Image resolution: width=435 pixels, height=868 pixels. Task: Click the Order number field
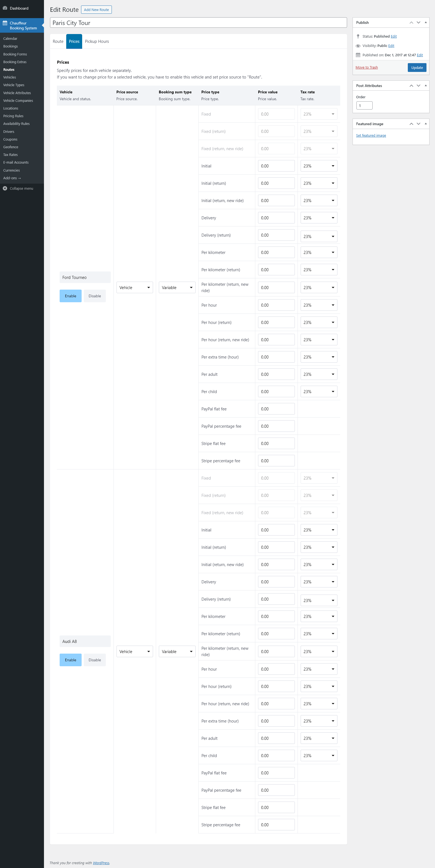click(x=364, y=105)
